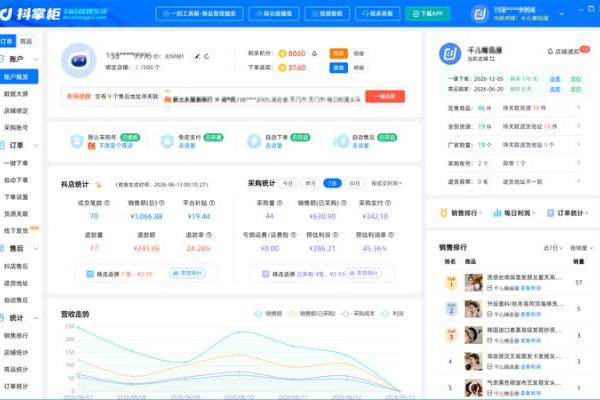Select the 昨日 range in 采购统计
The height and width of the screenshot is (400, 600).
tap(310, 183)
